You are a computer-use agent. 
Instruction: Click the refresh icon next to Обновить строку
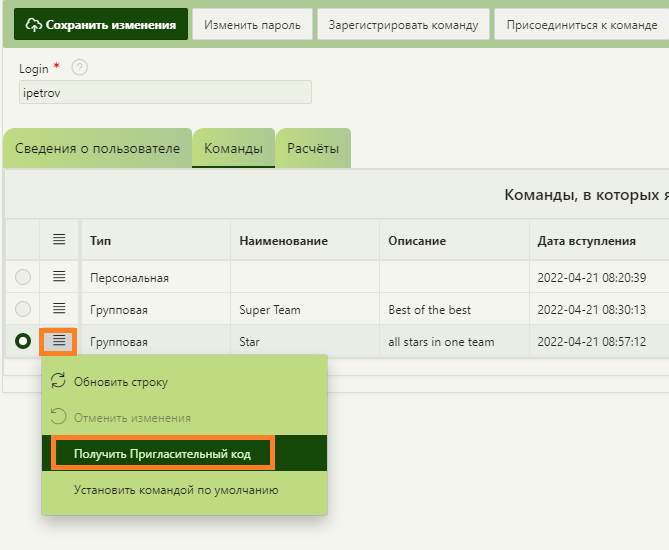(x=58, y=381)
